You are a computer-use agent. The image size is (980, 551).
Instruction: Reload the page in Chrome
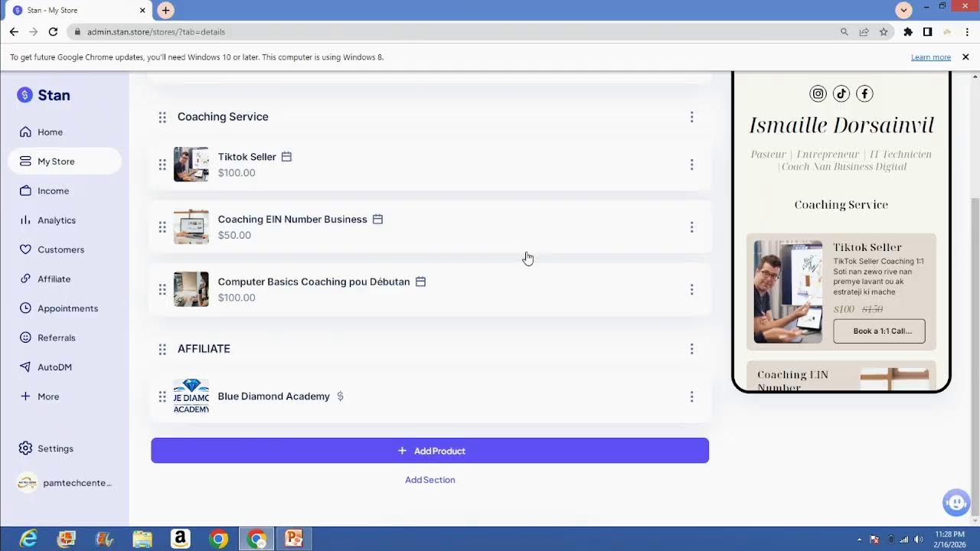click(x=53, y=32)
